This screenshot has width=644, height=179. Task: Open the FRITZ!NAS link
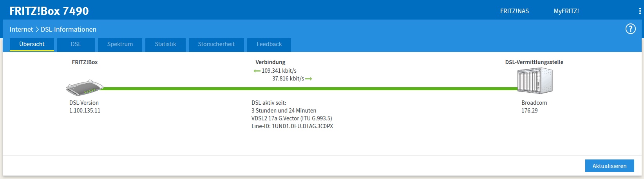click(x=514, y=11)
